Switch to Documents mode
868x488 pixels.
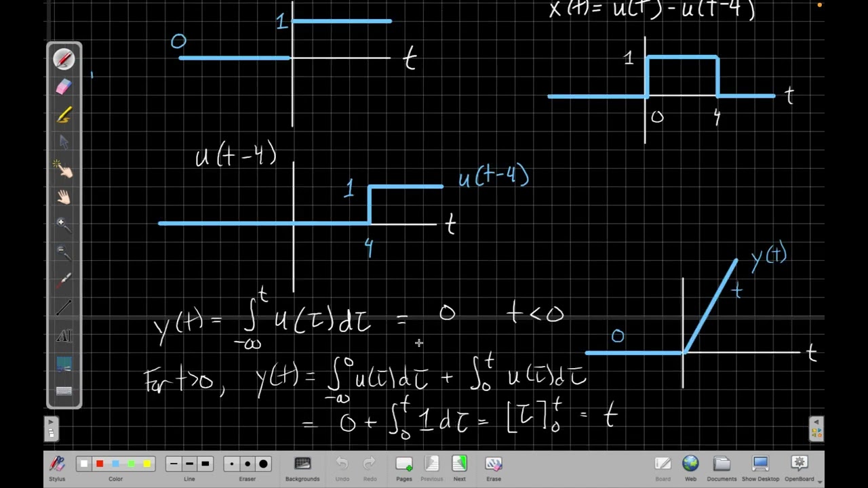(722, 468)
